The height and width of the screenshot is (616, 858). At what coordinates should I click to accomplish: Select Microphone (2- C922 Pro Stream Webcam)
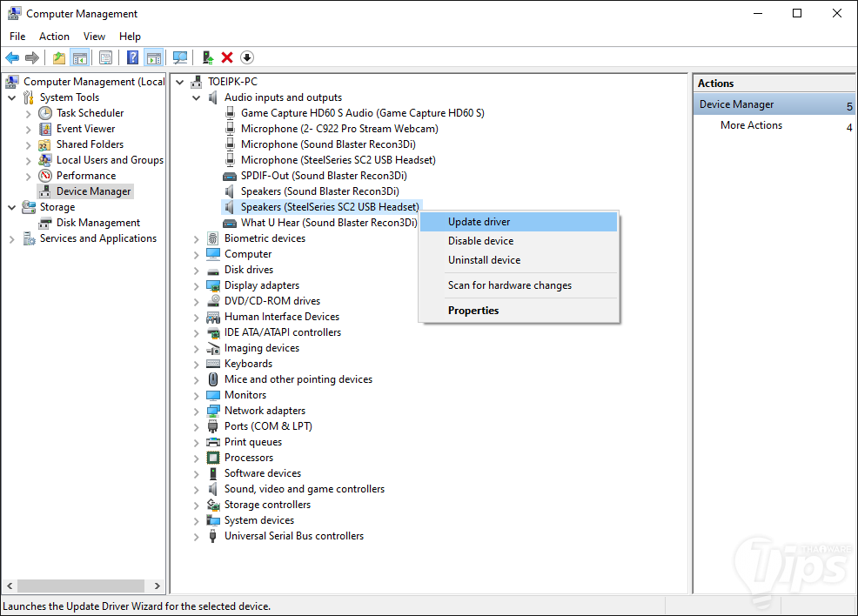click(x=339, y=129)
